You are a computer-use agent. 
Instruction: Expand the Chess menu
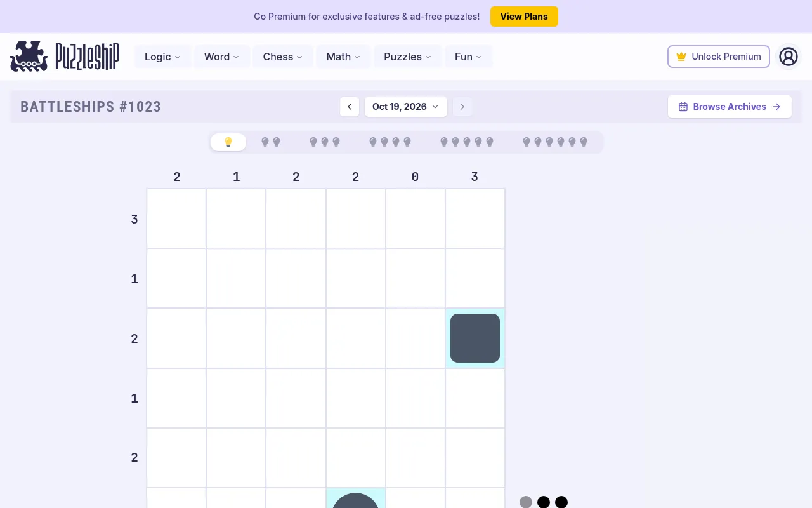[283, 57]
